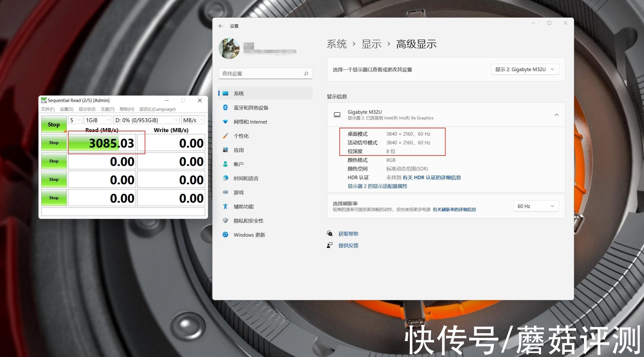Click the 获取帮助 link
This screenshot has width=644, height=357.
pos(348,234)
